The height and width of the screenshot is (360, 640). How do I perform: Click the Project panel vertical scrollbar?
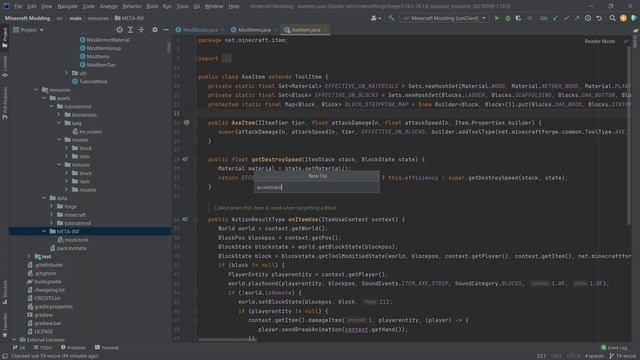point(169,47)
